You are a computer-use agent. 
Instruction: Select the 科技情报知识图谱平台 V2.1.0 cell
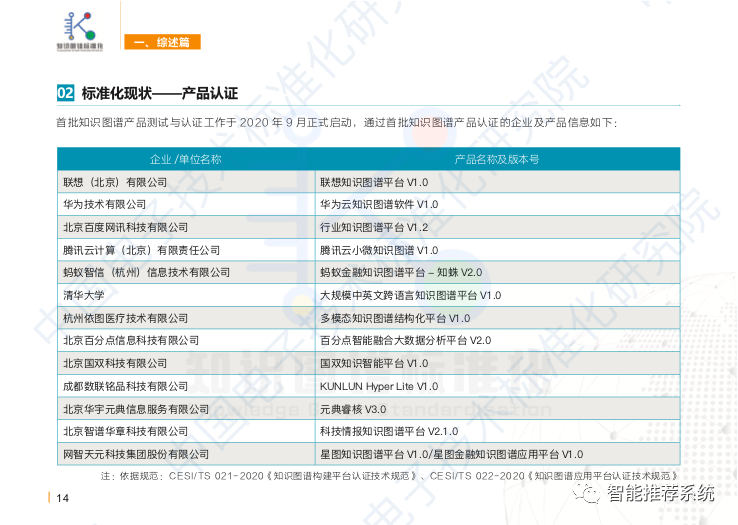(x=497, y=431)
